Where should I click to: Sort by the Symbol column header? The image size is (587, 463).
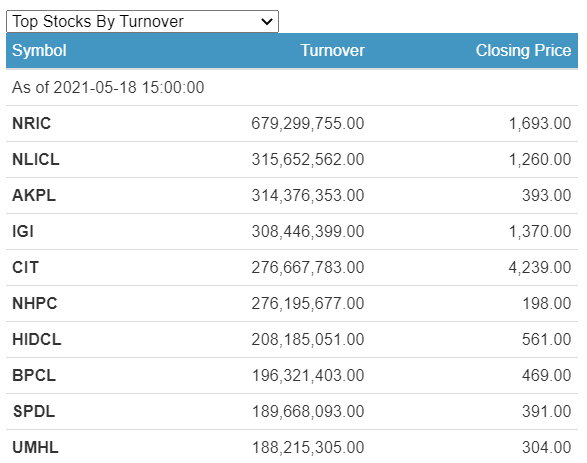click(39, 51)
